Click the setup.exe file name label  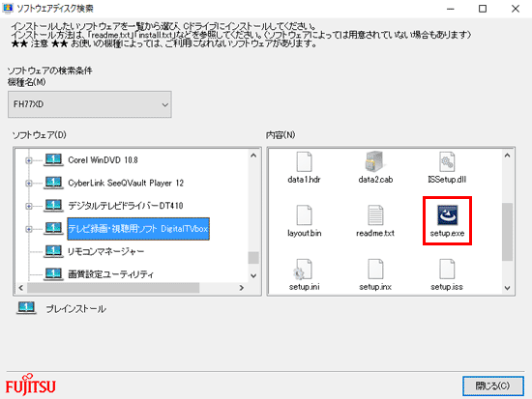pyautogui.click(x=447, y=233)
